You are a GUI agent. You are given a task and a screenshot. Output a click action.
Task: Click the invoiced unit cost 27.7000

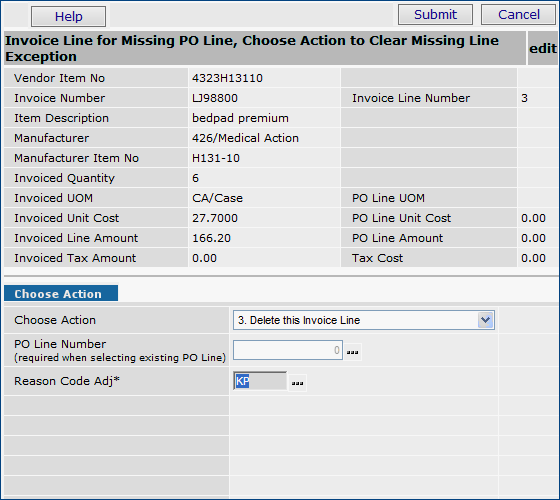[x=215, y=218]
